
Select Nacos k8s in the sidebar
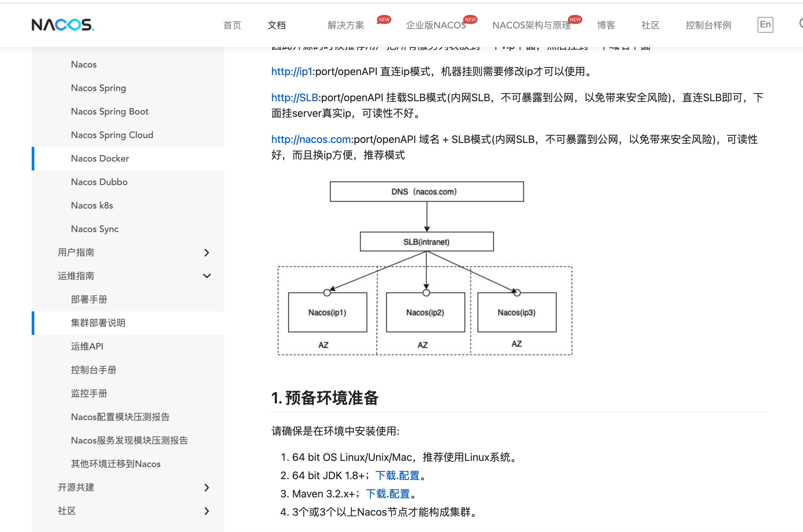[x=92, y=205]
